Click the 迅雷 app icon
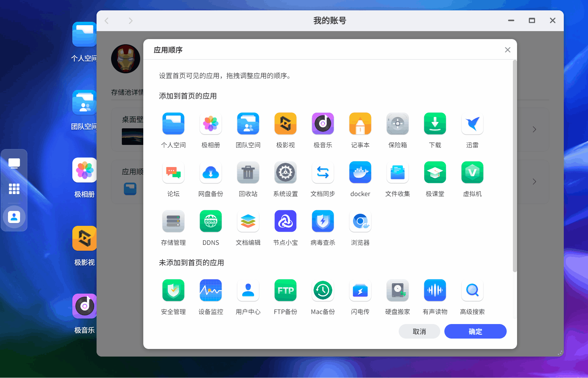 coord(472,123)
